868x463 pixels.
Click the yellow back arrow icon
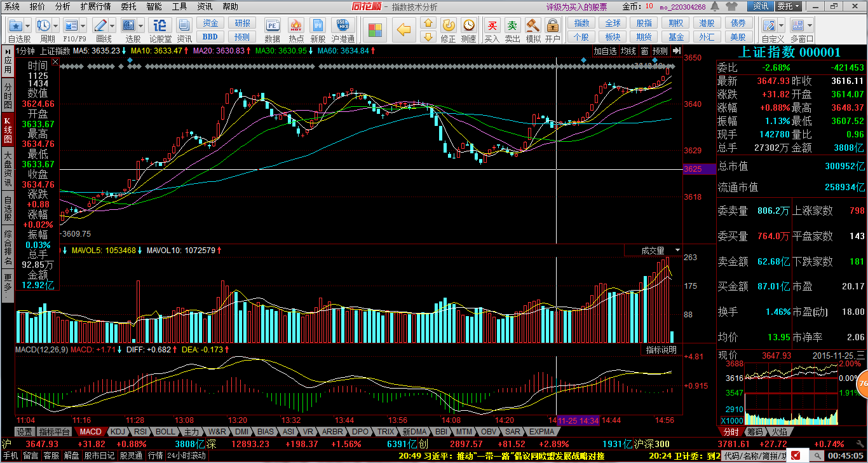pyautogui.click(x=403, y=29)
